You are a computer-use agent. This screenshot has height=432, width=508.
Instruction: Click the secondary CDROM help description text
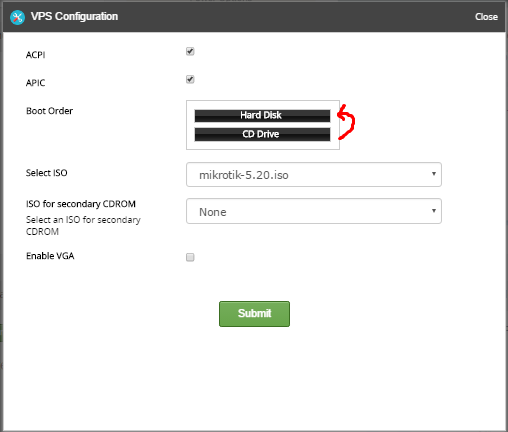click(83, 226)
